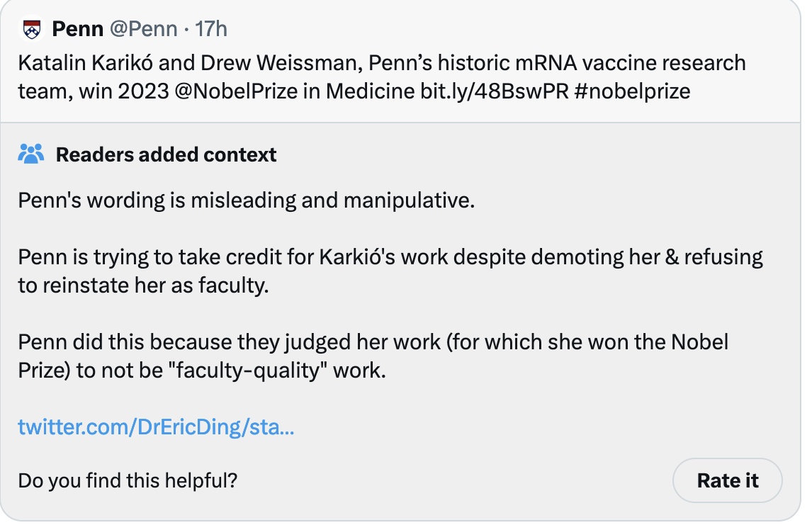Screen dimensions: 812x530
Task: Open the Penn display name profile
Action: pyautogui.click(x=78, y=29)
